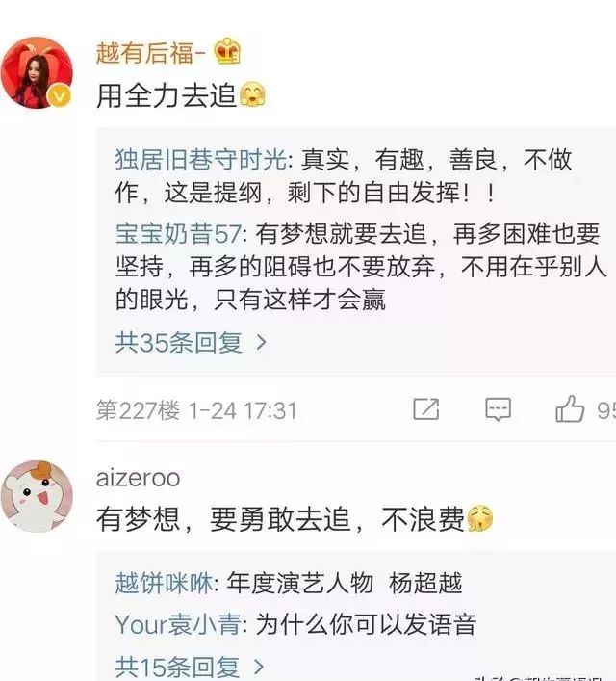Tap comment text 有梦想，要勇敢去追
616x681 pixels.
pyautogui.click(x=223, y=518)
